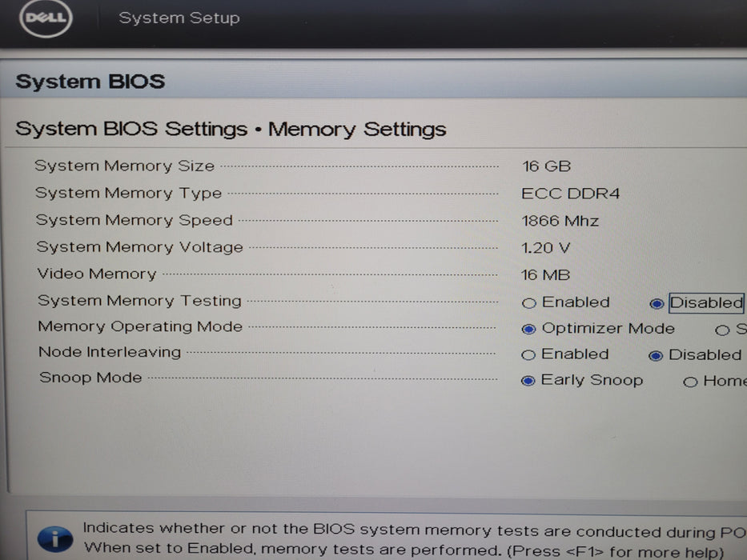Click the System BIOS heading
This screenshot has width=747, height=560.
[x=88, y=81]
